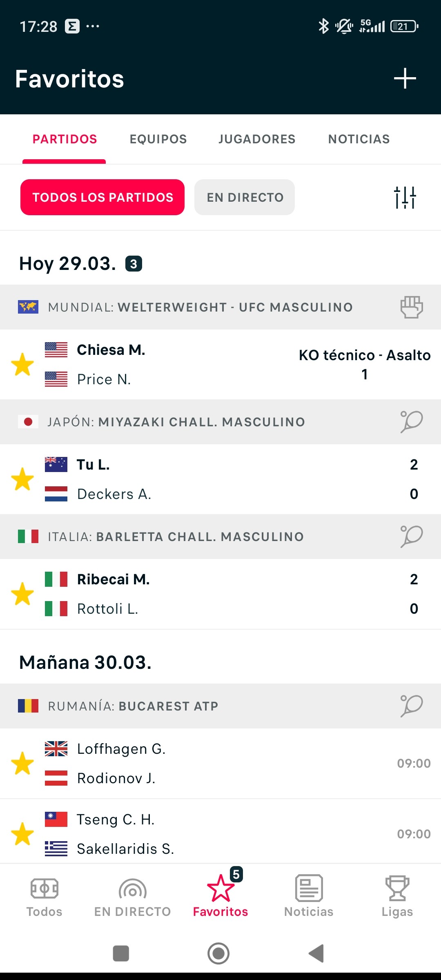Viewport: 441px width, 980px height.
Task: Open the Bucarest ATP league header
Action: [x=220, y=706]
